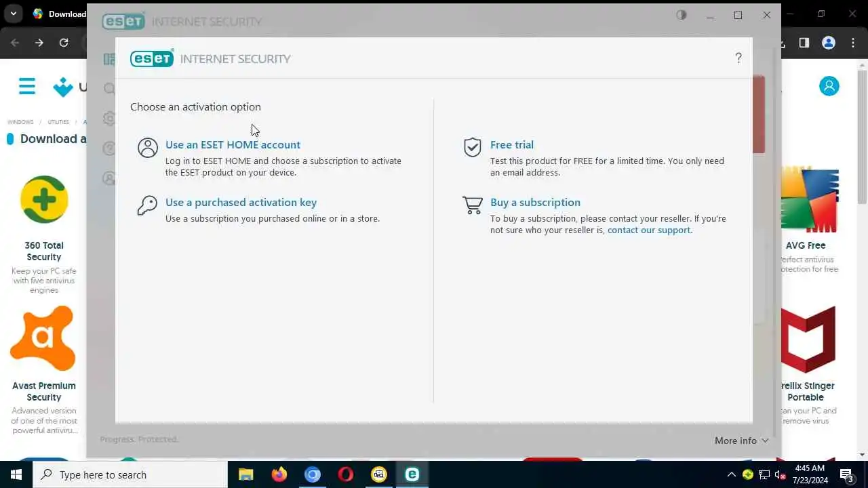The image size is (868, 488).
Task: Open the Trellix Stinger Portable icon
Action: (808, 339)
